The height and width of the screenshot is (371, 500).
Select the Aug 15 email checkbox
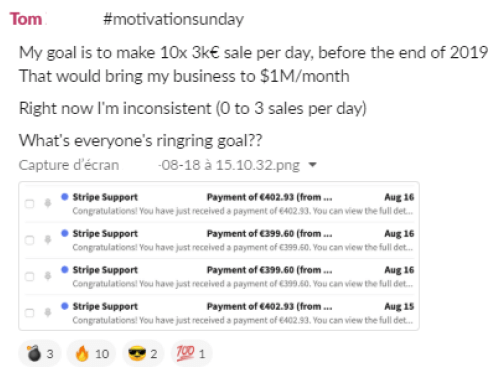coord(30,313)
